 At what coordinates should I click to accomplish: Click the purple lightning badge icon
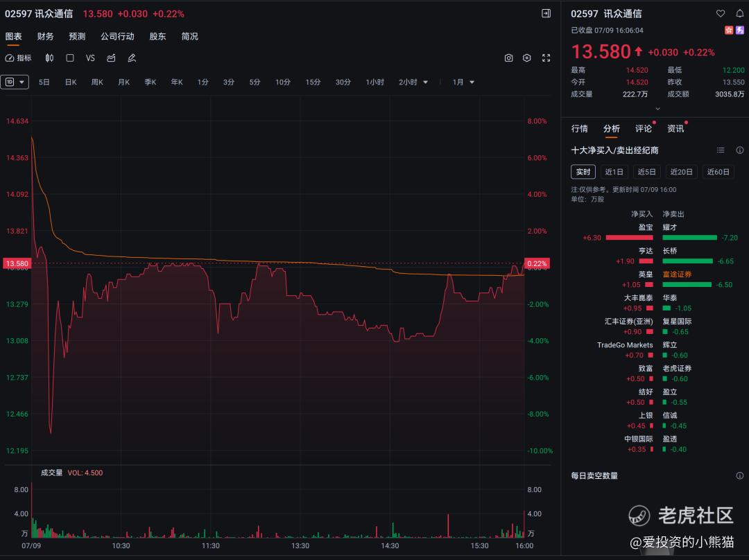point(740,30)
